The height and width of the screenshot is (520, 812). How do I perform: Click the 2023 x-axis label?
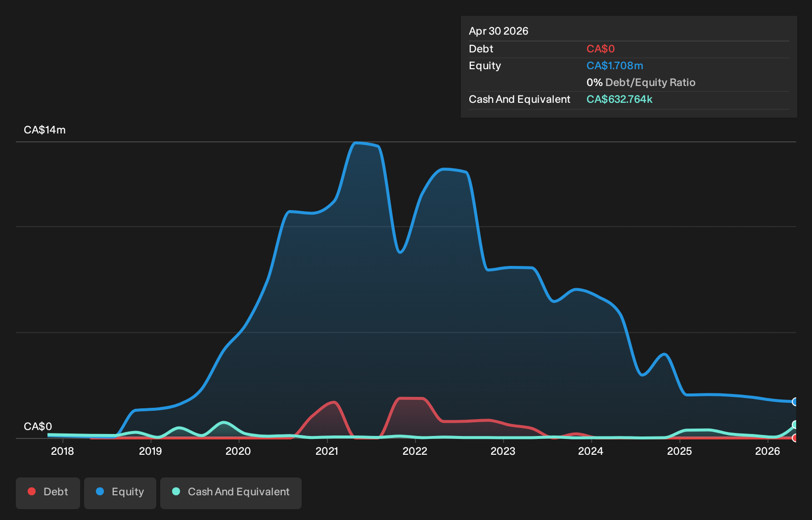click(503, 451)
